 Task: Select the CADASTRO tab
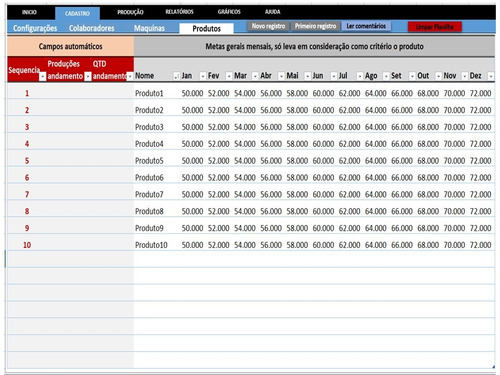[x=77, y=13]
